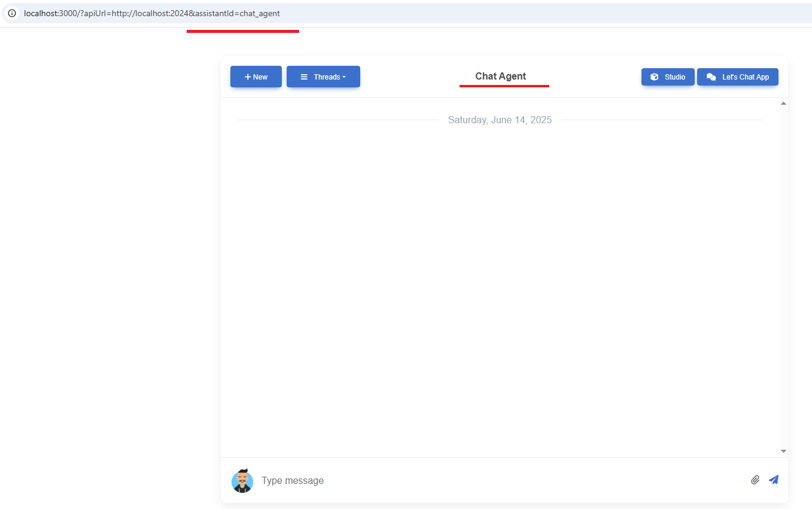Click the Saturday, June 14, 2025 date label
This screenshot has height=509, width=812.
[500, 120]
